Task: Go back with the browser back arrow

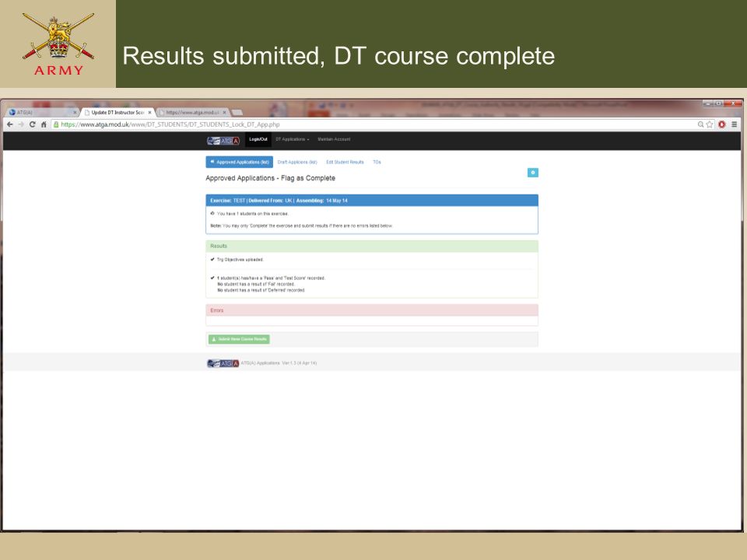Action: [x=10, y=124]
